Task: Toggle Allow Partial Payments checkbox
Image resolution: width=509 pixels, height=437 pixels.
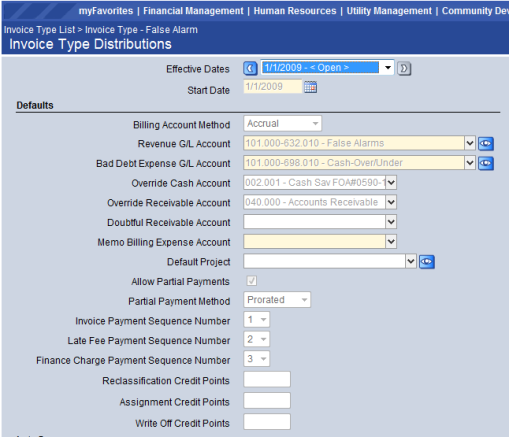Action: point(252,281)
